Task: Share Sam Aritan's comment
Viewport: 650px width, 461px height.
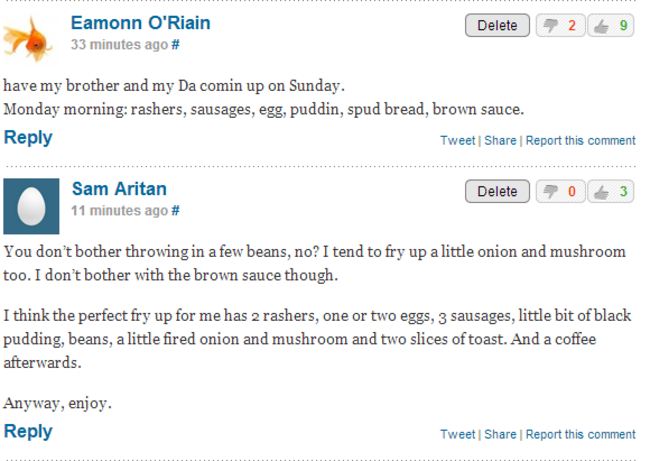Action: tap(500, 435)
